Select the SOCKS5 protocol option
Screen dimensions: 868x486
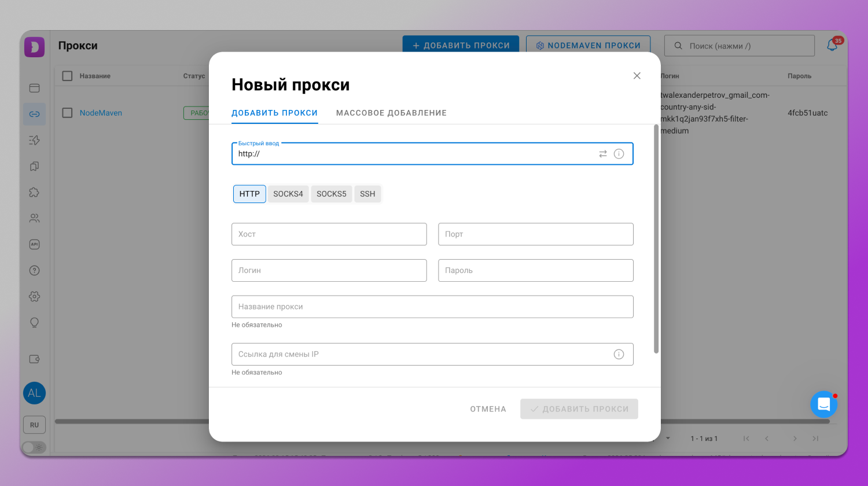click(x=331, y=194)
